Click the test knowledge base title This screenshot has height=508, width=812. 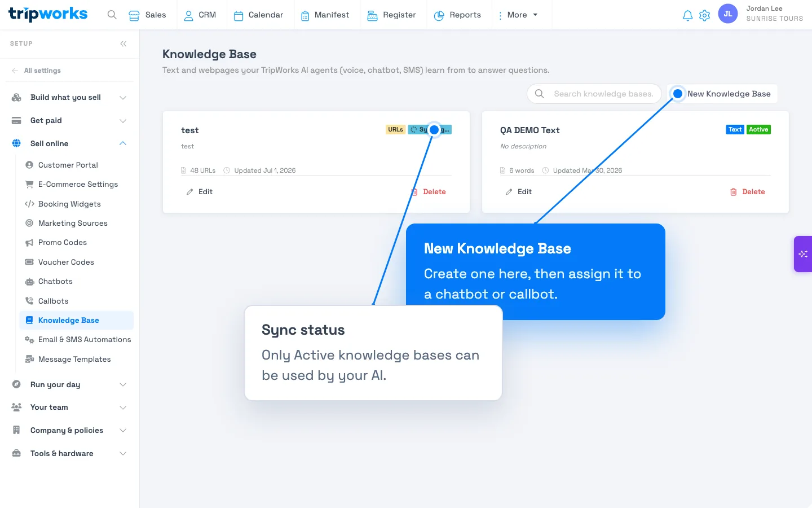(x=189, y=130)
